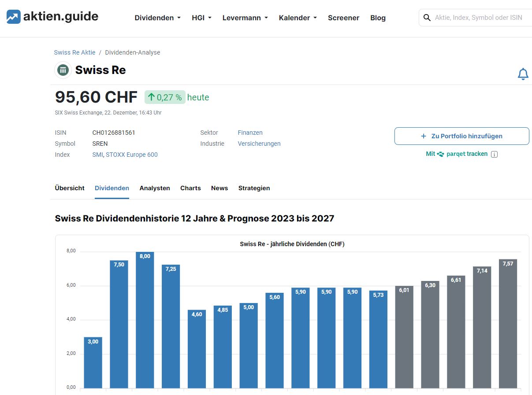Click the gray 7,57 forecast bar

pyautogui.click(x=508, y=324)
